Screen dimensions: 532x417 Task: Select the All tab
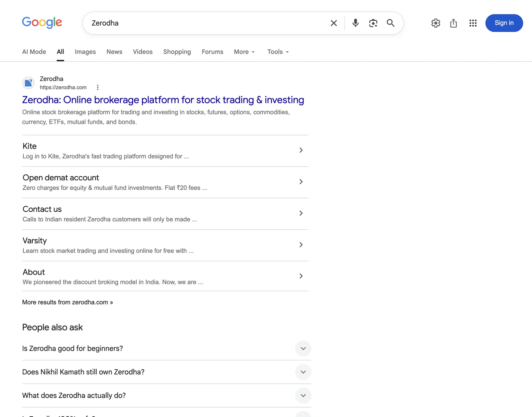coord(60,52)
